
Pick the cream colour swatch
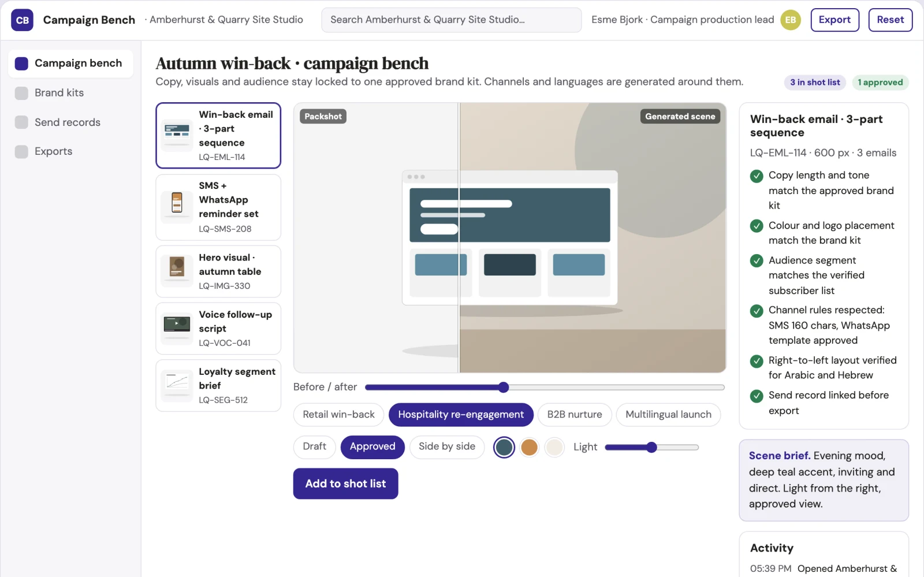coord(554,448)
